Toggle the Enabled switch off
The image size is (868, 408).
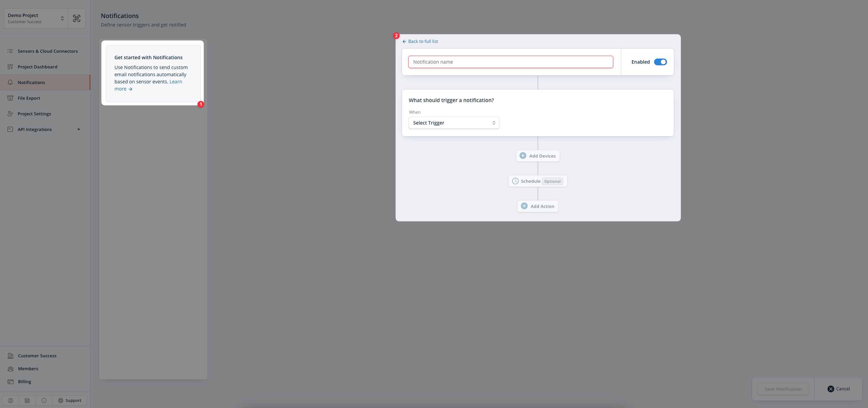(660, 62)
